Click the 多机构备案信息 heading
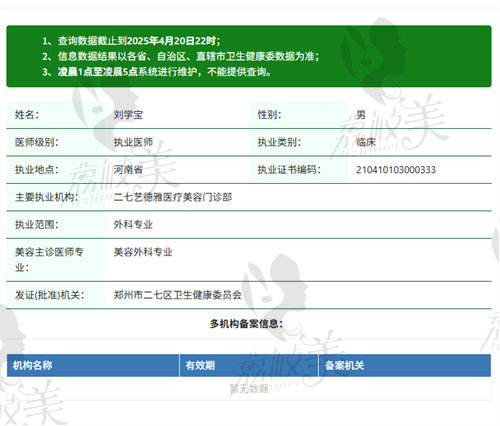The height and width of the screenshot is (426, 500). coord(246,323)
